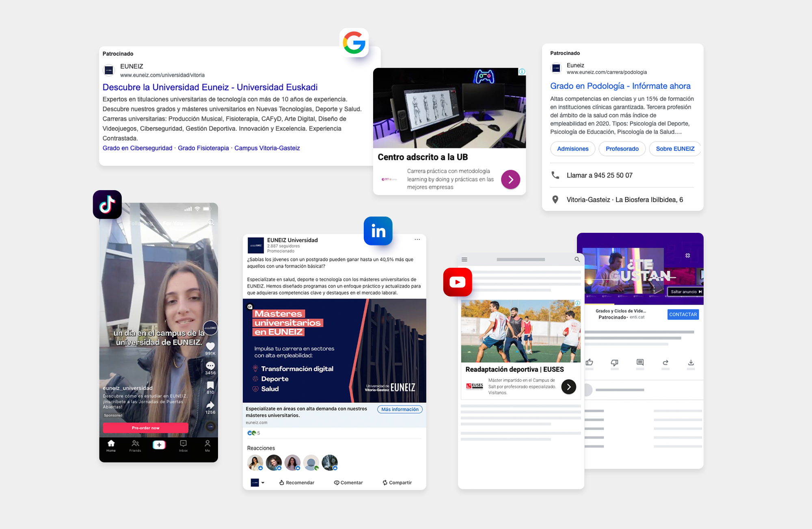Click the YouTube comments icon
812x529 pixels.
[640, 362]
